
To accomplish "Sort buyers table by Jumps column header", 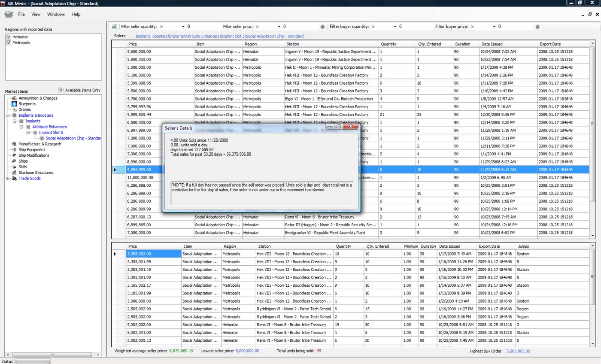I will (x=552, y=246).
